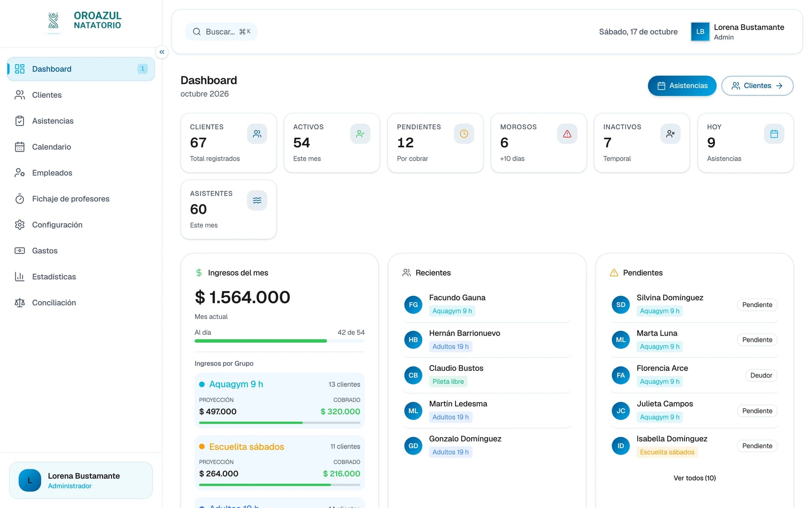Viewport: 812px width, 508px height.
Task: Open Claudio Bustos in Recientes
Action: point(487,375)
